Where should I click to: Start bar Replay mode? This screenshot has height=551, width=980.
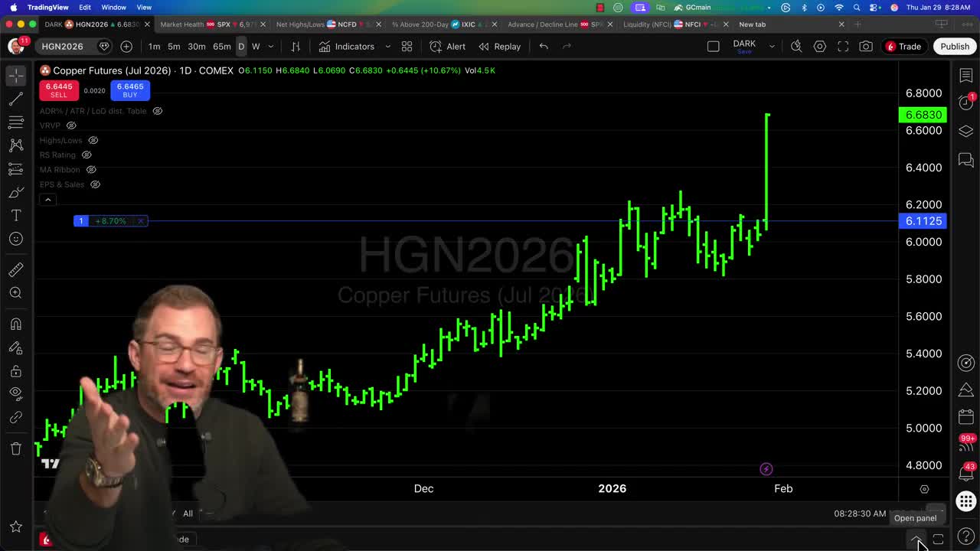tap(499, 46)
